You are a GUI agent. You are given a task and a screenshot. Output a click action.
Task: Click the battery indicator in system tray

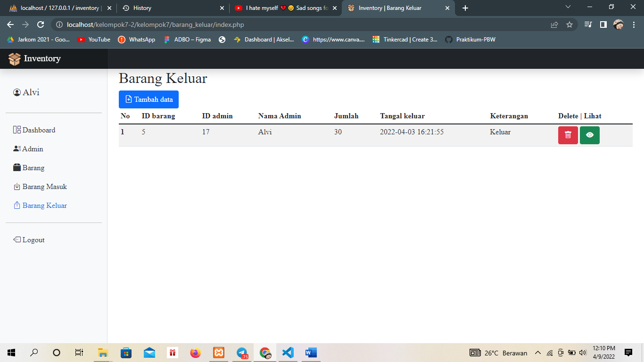(x=570, y=353)
